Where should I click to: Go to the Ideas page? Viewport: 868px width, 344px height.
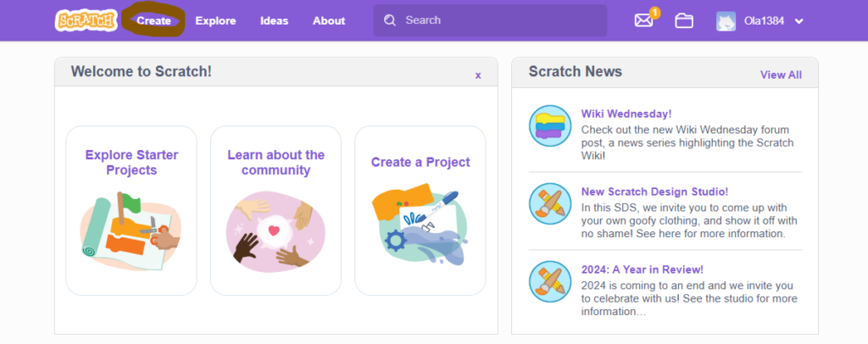274,21
